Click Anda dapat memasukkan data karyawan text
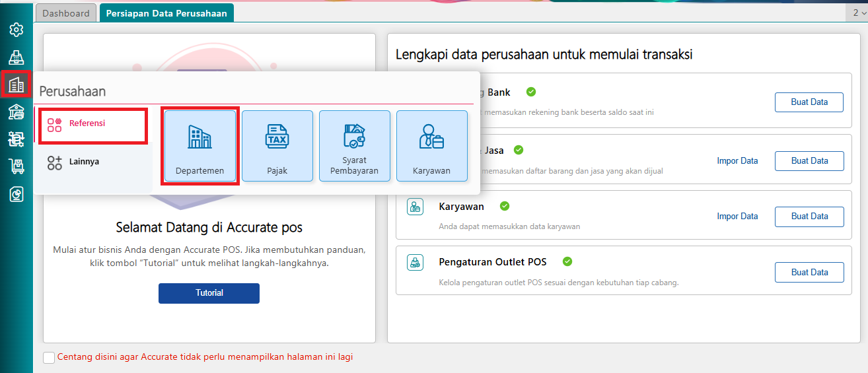This screenshot has width=868, height=373. [509, 226]
